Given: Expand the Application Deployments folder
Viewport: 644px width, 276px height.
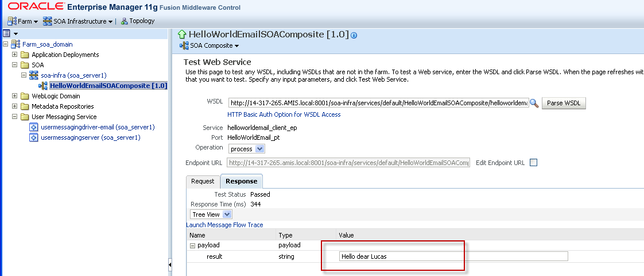Looking at the screenshot, I should click(14, 55).
